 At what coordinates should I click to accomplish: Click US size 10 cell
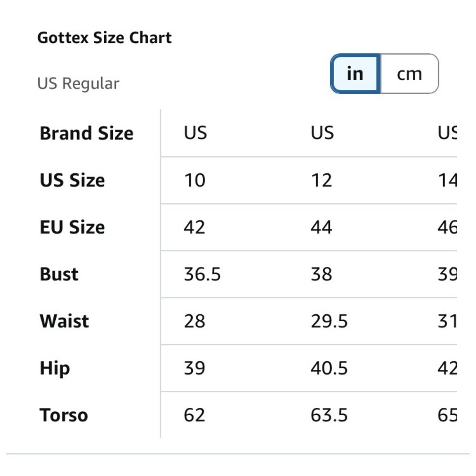(195, 180)
